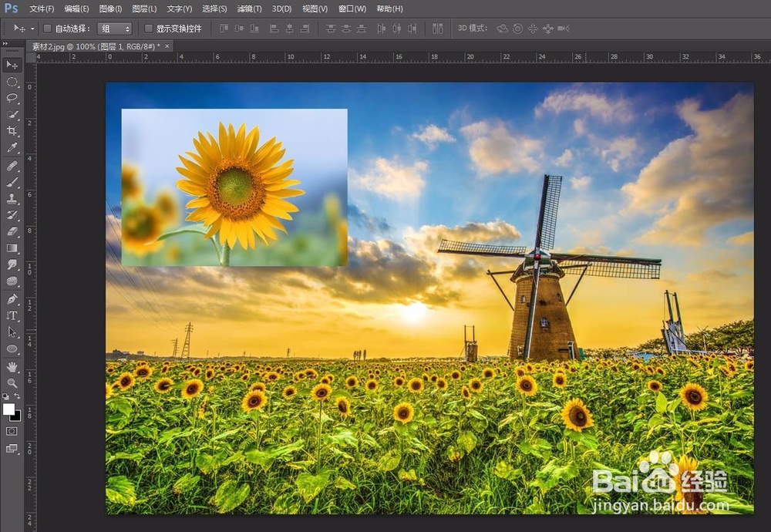Select the Path Selection arrow tool

click(12, 332)
